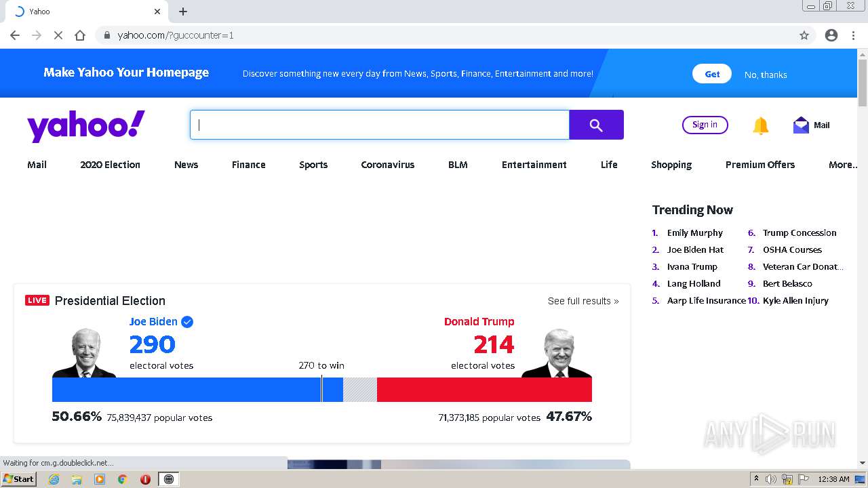This screenshot has width=868, height=488.
Task: Close the Yahoo browser tab
Action: click(157, 12)
